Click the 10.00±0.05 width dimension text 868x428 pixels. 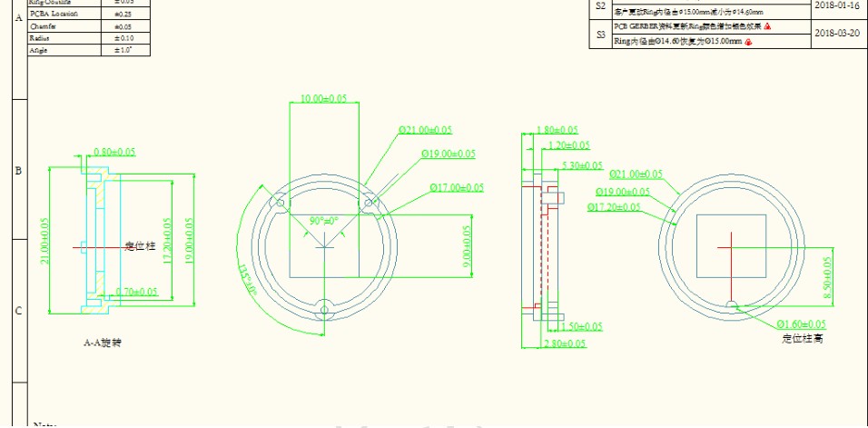pos(324,97)
